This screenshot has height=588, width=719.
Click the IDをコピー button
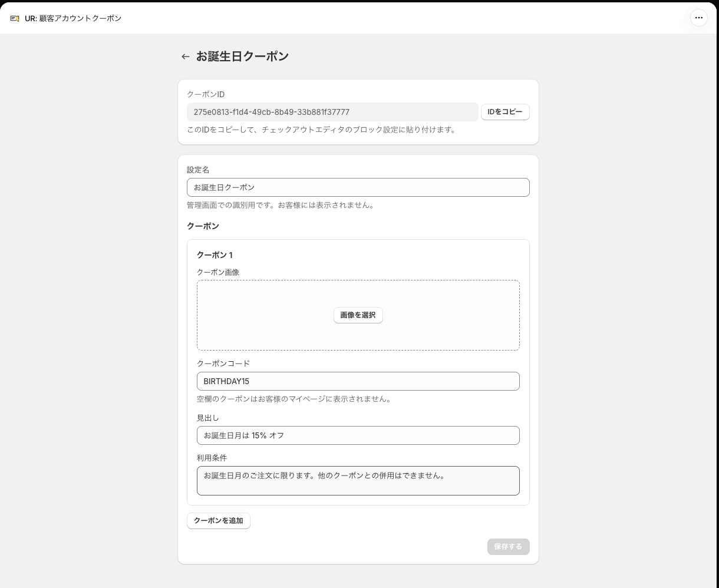(x=505, y=112)
